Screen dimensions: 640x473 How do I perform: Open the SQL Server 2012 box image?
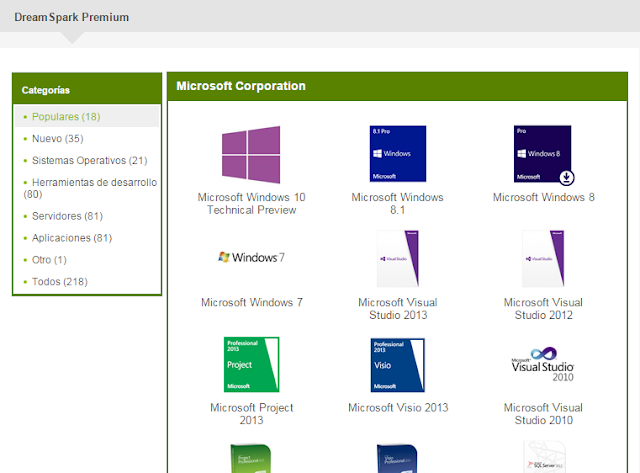pos(544,457)
